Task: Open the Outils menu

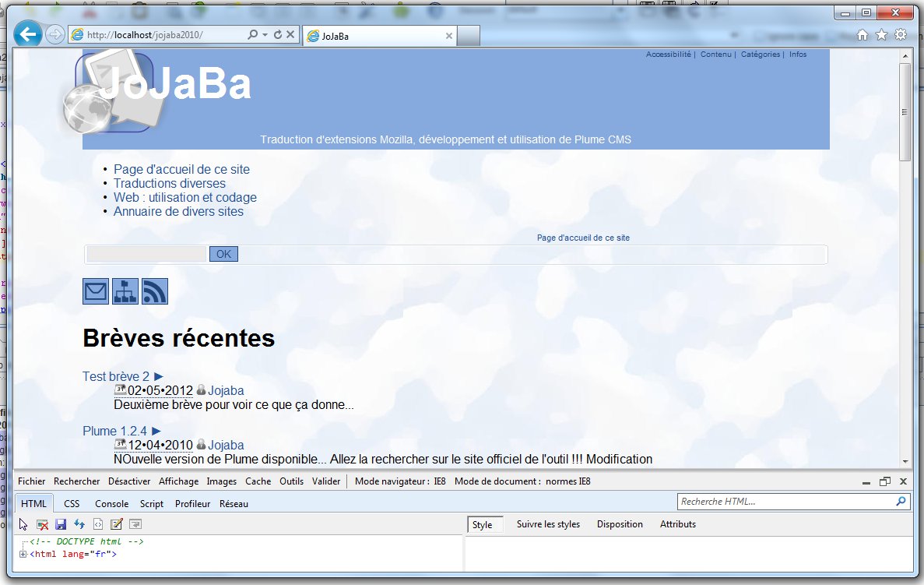Action: click(292, 481)
